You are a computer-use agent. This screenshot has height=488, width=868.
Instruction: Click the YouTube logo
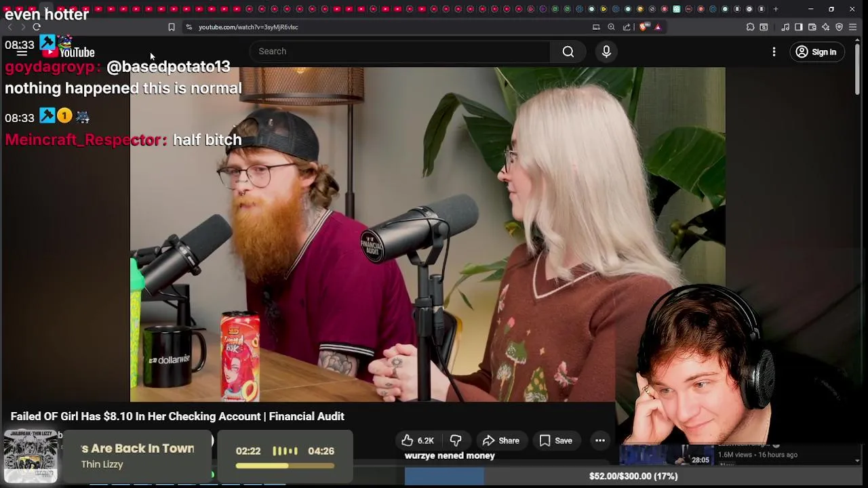point(68,52)
